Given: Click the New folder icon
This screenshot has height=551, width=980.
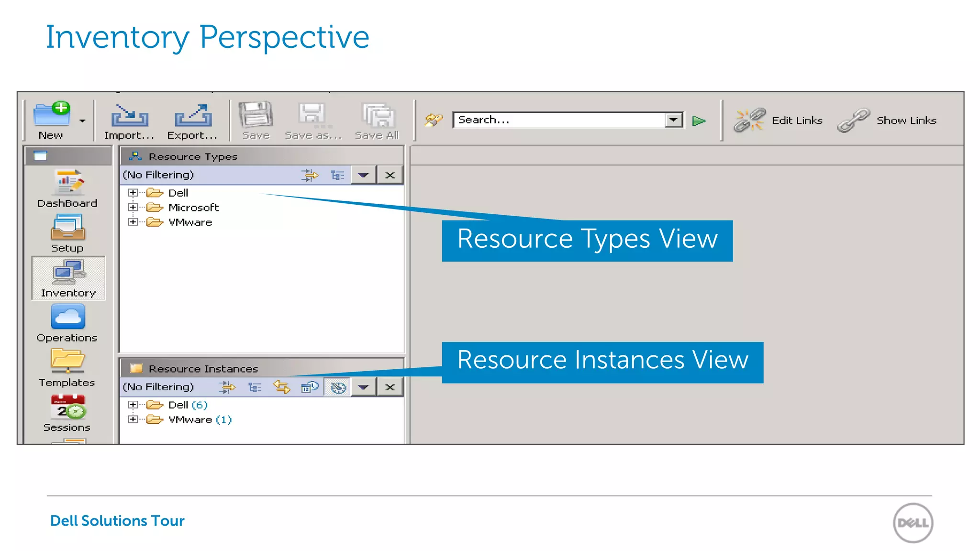Looking at the screenshot, I should 52,115.
